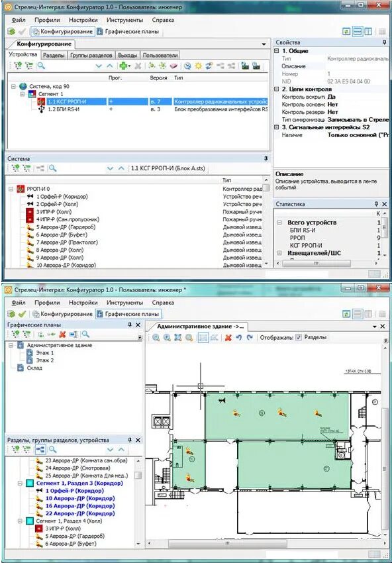Image resolution: width=392 pixels, height=563 pixels.
Task: Click pink eraser icon in Устройства toolbar
Action: click(x=173, y=66)
